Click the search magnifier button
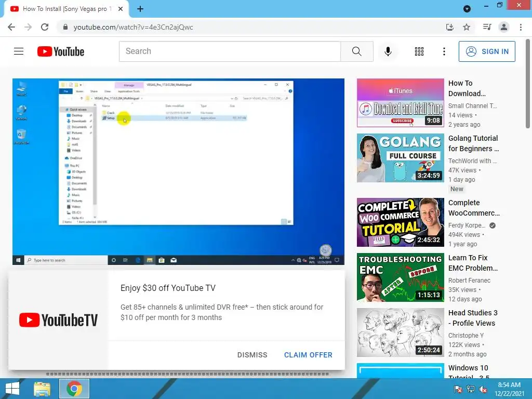 [x=356, y=51]
